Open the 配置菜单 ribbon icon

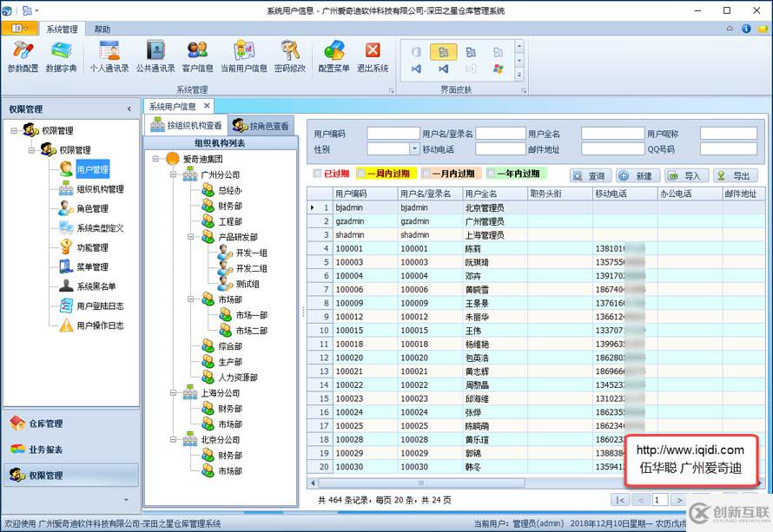[334, 57]
